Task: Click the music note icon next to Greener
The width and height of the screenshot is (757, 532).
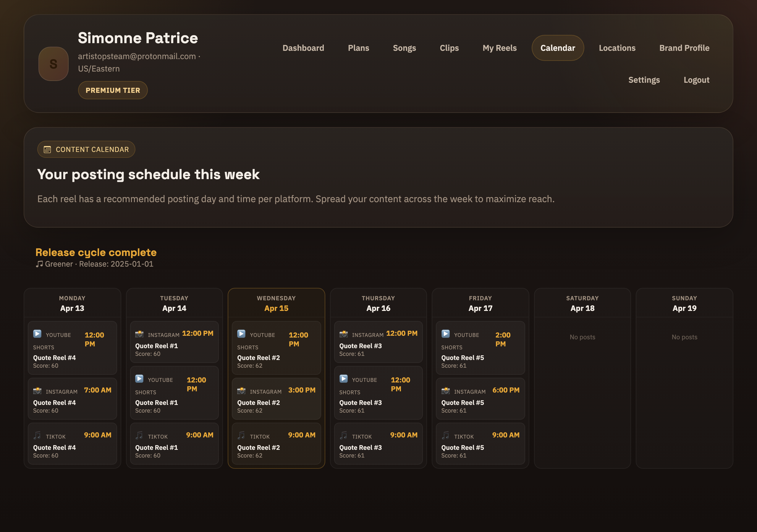Action: (x=39, y=264)
